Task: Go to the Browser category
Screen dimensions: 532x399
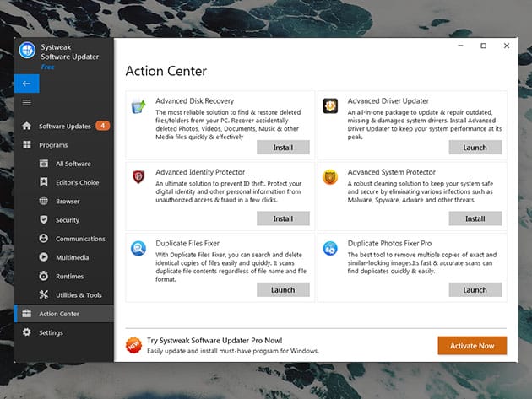Action: [x=64, y=202]
